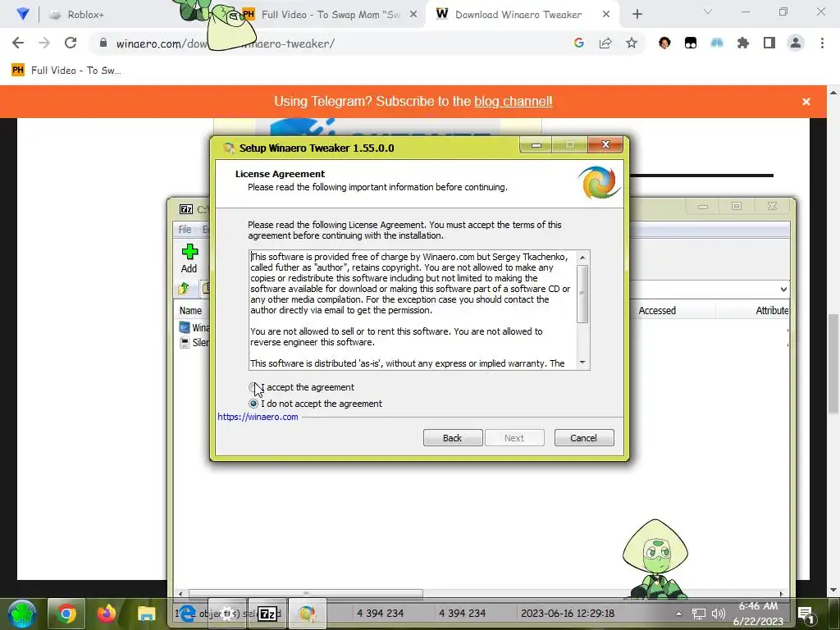The image size is (840, 630).
Task: Go forward in the browser
Action: tap(44, 43)
